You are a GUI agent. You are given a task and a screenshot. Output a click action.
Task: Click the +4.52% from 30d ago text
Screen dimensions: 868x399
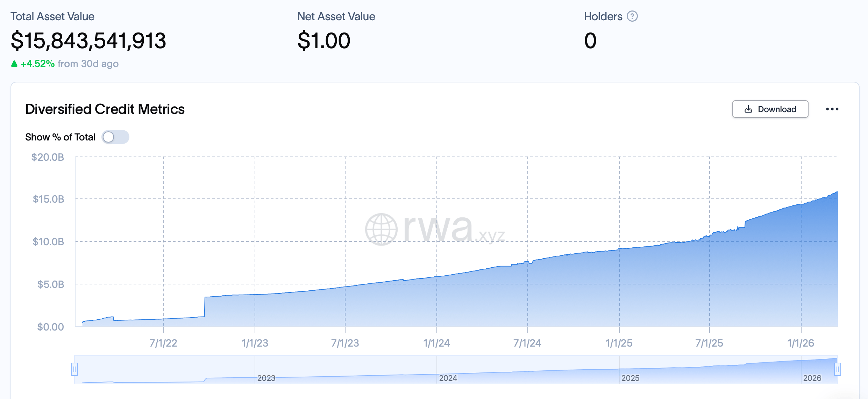point(65,64)
